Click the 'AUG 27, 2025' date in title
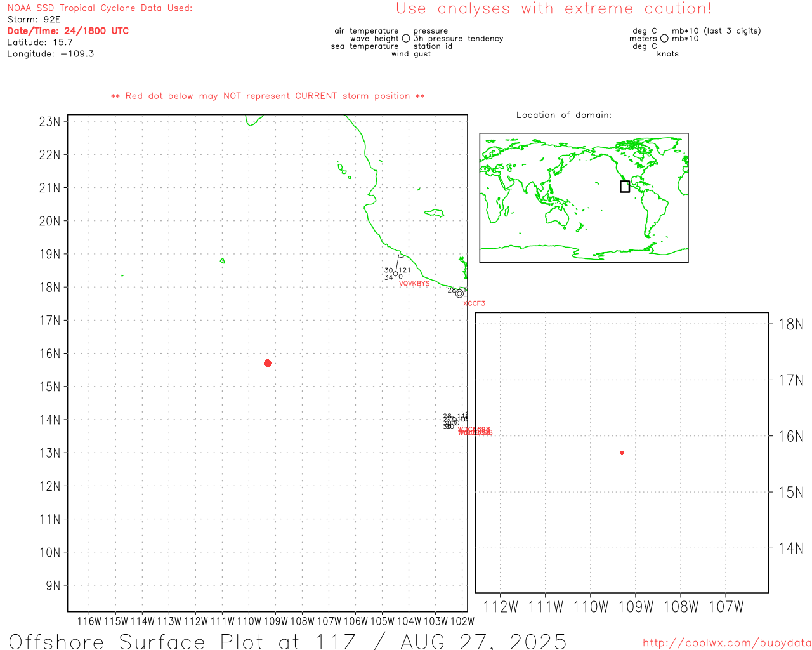The image size is (812, 650). coord(483,642)
